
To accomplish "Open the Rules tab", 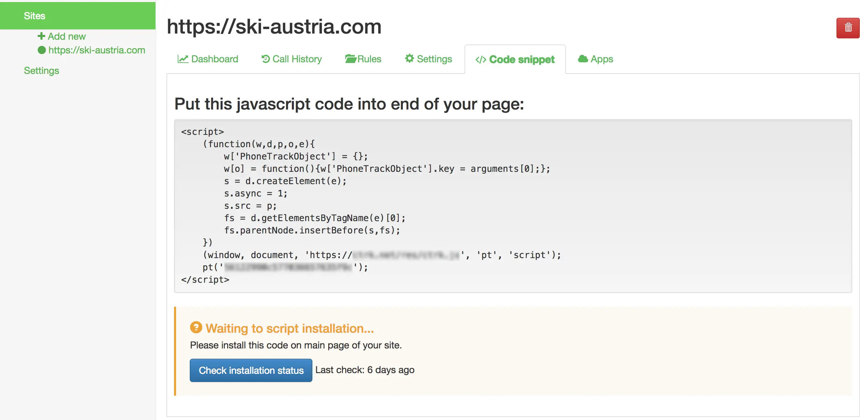I will click(363, 59).
